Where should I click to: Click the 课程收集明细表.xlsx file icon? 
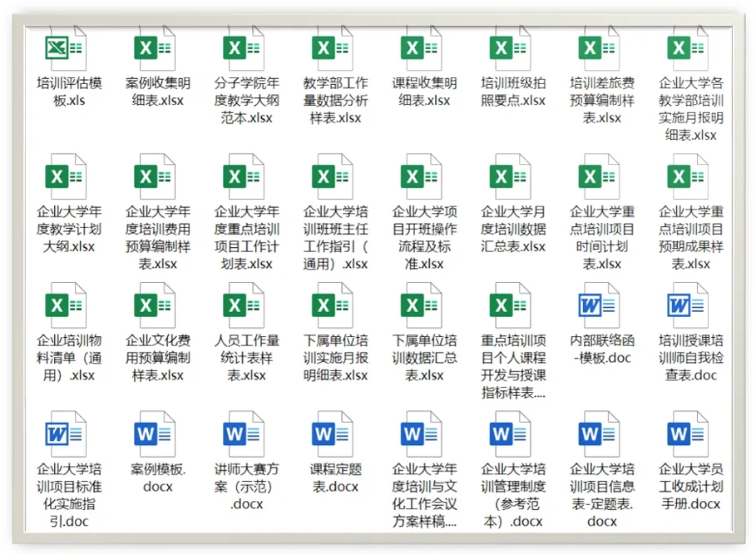(x=421, y=47)
